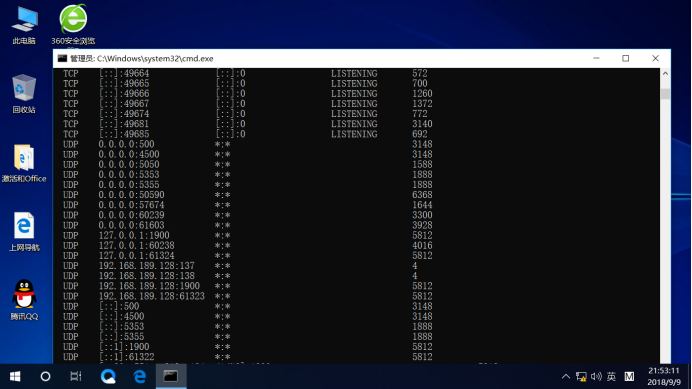
Task: Minimize the cmd.exe window
Action: pos(596,58)
